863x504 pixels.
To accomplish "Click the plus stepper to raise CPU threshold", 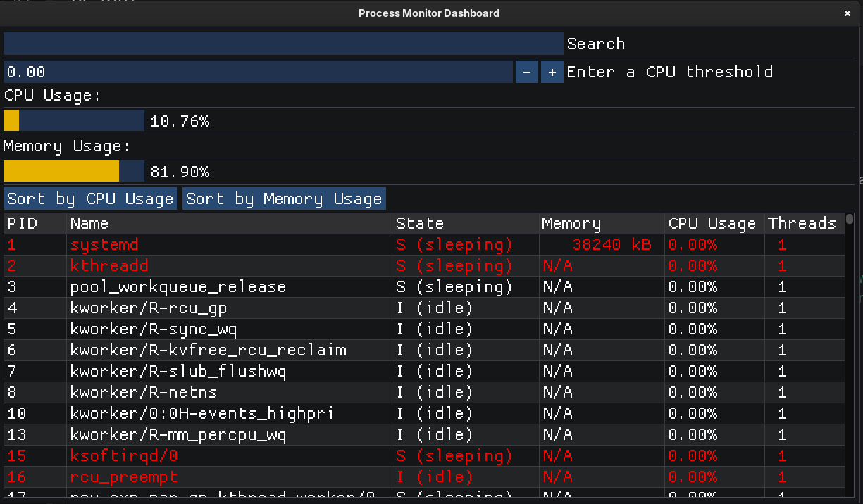I will click(x=552, y=71).
